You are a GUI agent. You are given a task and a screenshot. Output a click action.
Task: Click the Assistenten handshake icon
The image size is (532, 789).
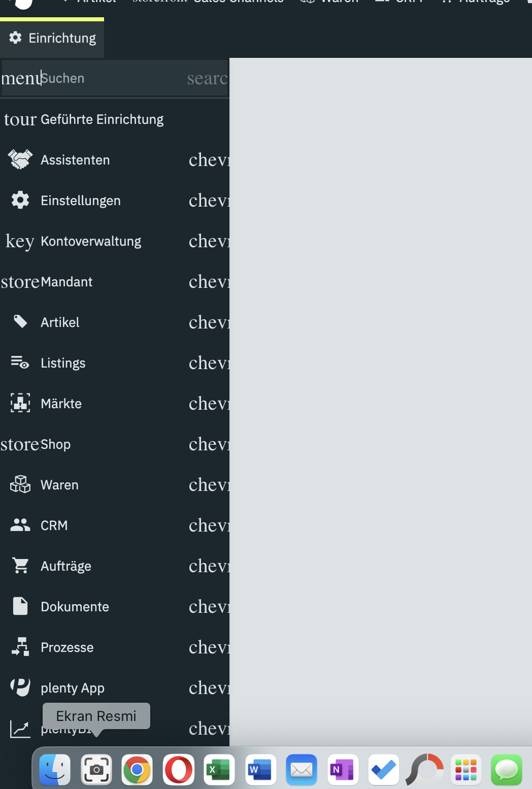(20, 159)
